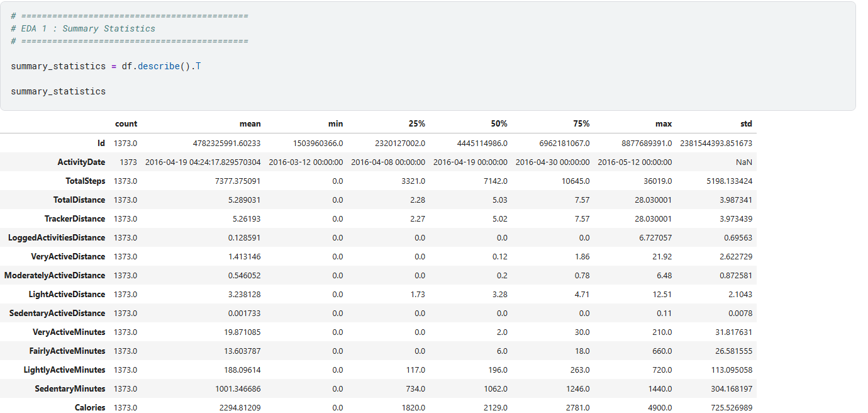This screenshot has height=413, width=868.
Task: Click TotalSteps mean value 7377.375091
Action: coord(238,181)
